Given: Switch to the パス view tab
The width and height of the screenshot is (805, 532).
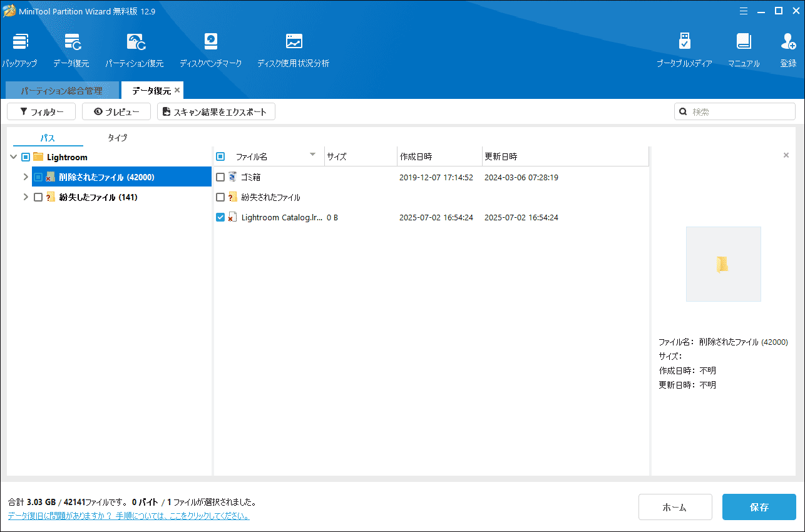Looking at the screenshot, I should (x=48, y=138).
